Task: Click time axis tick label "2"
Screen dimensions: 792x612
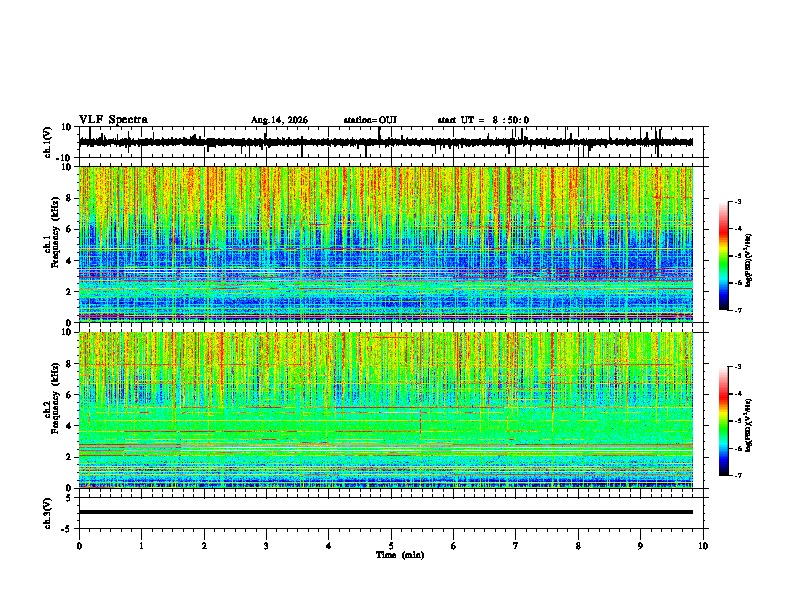Action: pos(204,546)
